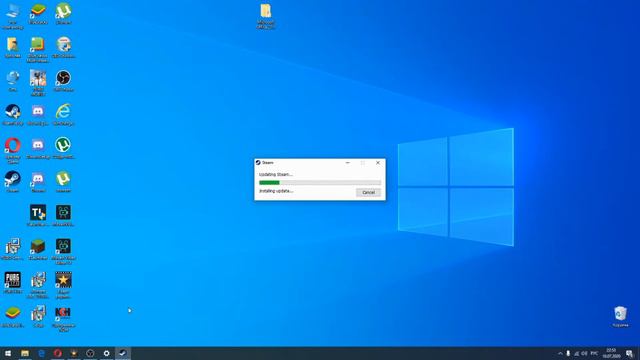Minimize the Steam updater window
The height and width of the screenshot is (360, 640).
[x=348, y=162]
